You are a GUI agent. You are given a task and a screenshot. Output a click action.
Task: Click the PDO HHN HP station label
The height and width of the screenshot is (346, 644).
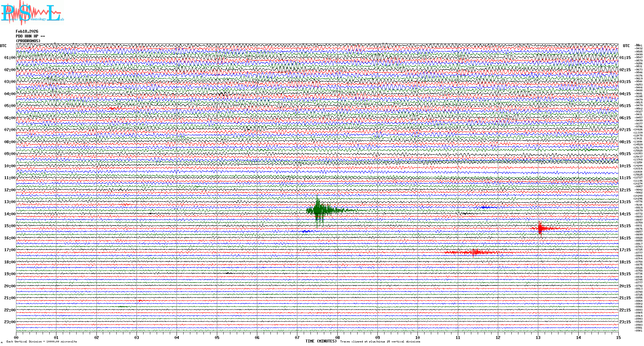pyautogui.click(x=30, y=36)
